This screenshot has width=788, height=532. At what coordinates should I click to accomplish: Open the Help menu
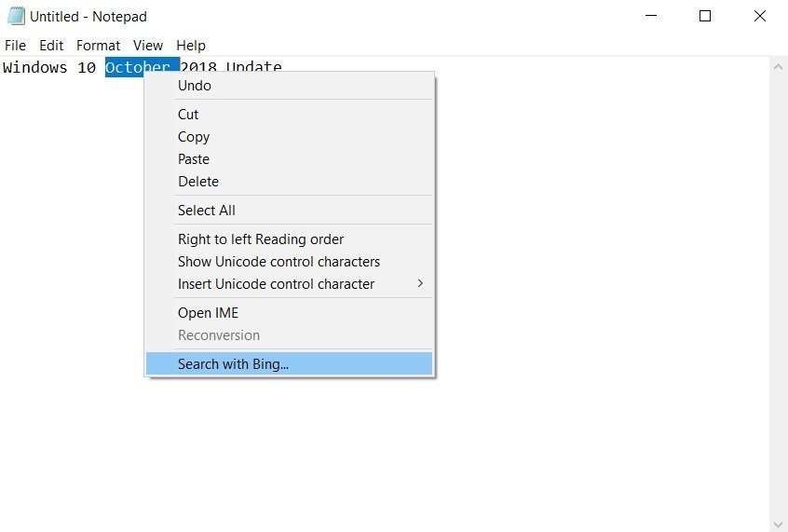pyautogui.click(x=191, y=45)
